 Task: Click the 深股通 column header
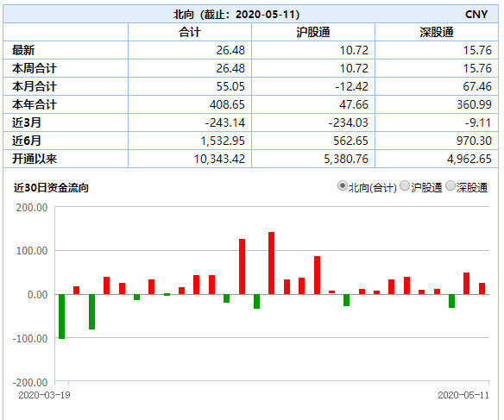point(437,32)
